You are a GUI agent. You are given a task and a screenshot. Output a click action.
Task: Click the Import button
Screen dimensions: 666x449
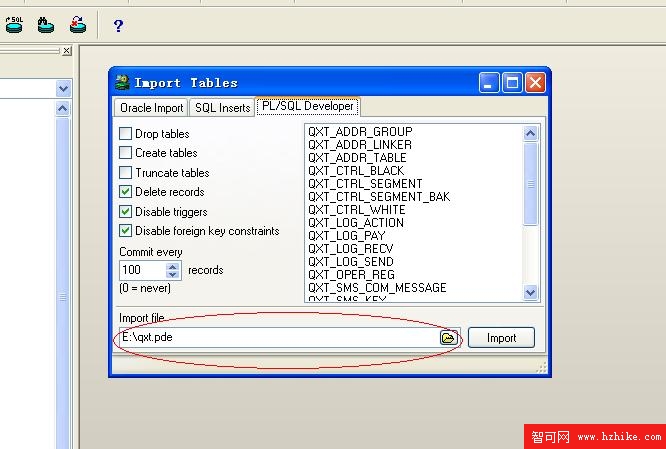tap(501, 338)
